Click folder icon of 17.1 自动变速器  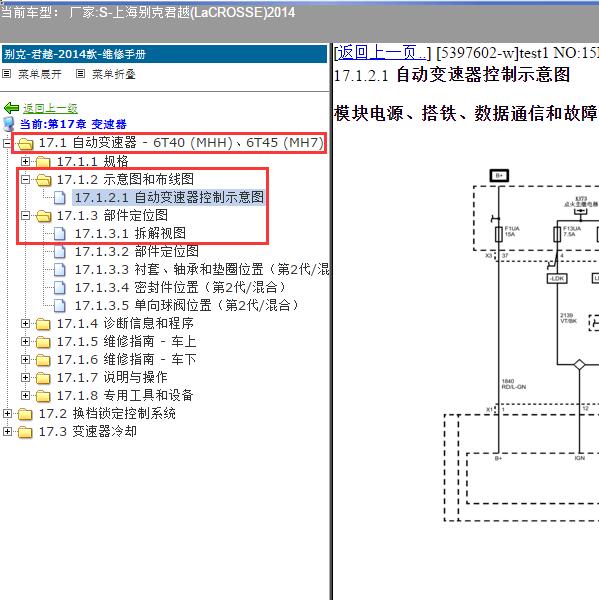point(25,144)
